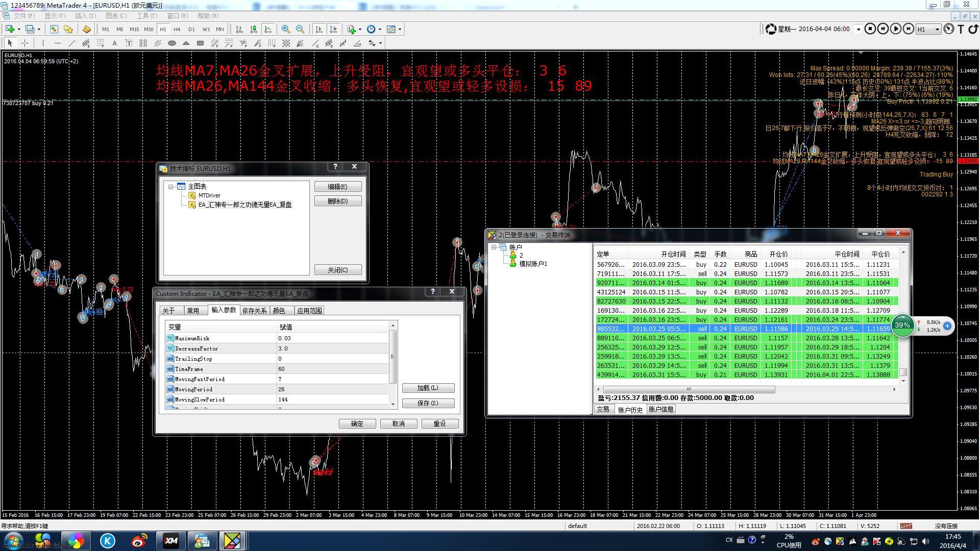Select the triangle shape tool

coord(186,43)
